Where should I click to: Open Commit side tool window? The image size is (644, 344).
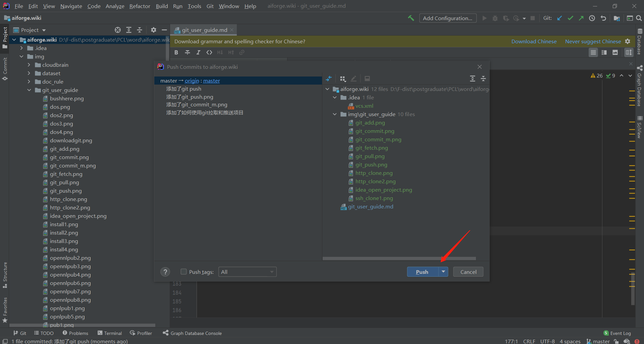pyautogui.click(x=5, y=69)
